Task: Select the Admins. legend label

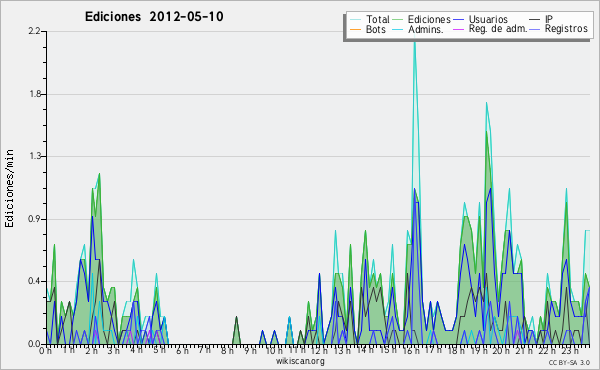Action: (x=426, y=29)
